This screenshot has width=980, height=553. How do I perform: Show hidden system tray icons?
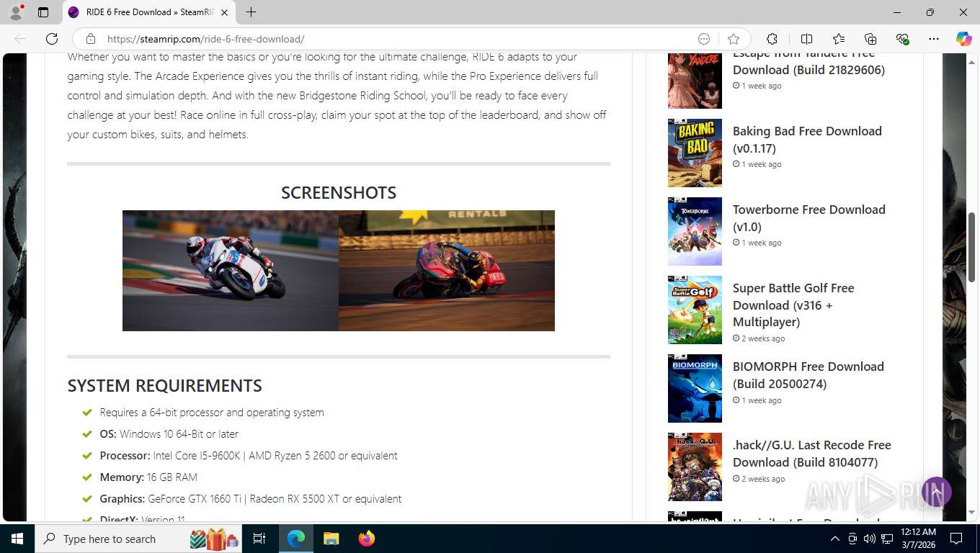[835, 539]
